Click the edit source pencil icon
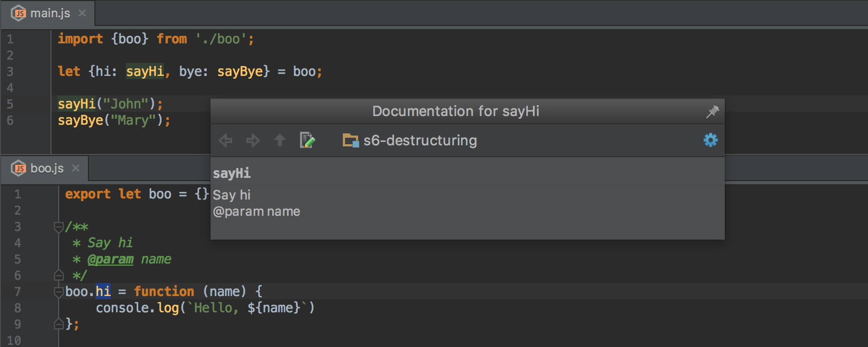The image size is (868, 347). (x=307, y=140)
